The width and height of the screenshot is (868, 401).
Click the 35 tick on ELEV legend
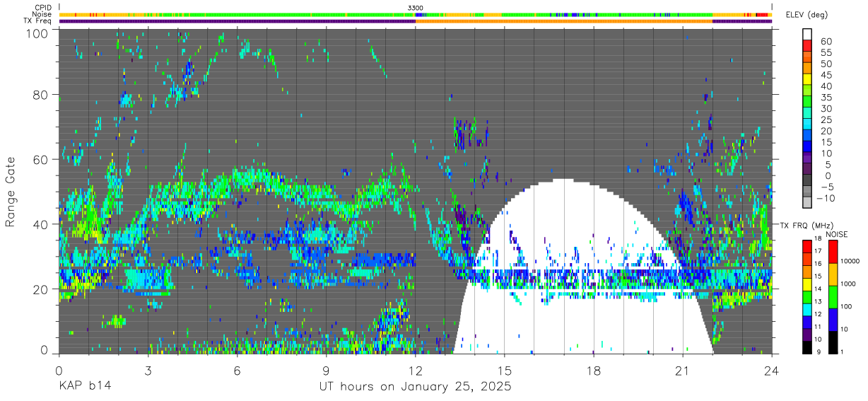click(x=826, y=98)
